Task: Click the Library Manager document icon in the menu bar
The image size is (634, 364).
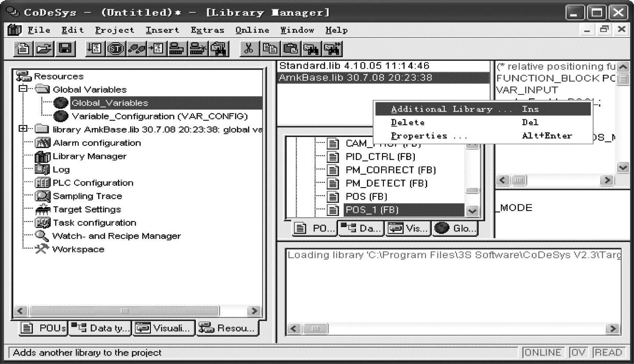Action: coord(16,30)
